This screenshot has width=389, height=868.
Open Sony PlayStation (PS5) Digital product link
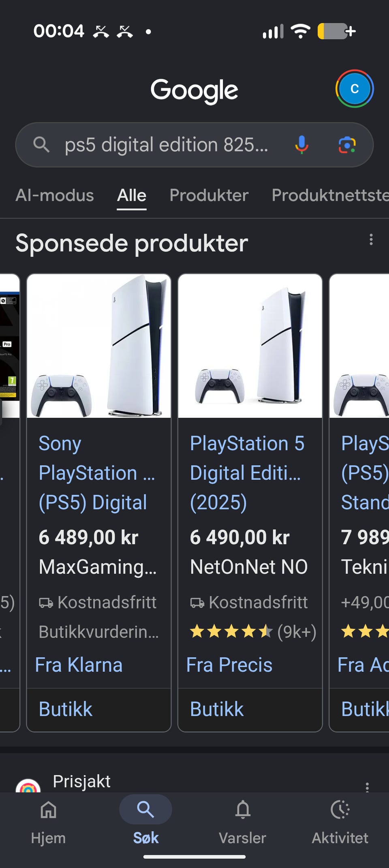97,473
